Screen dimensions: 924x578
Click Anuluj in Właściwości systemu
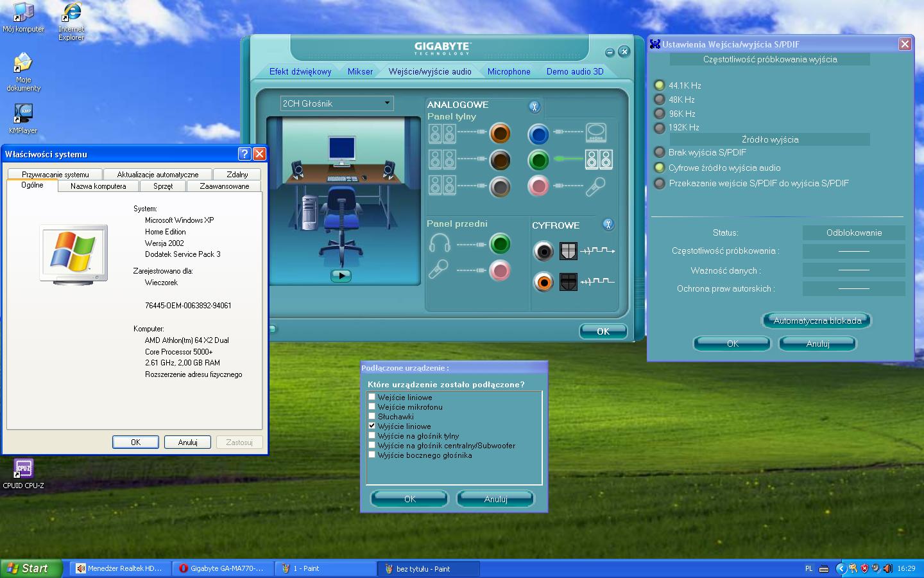188,442
